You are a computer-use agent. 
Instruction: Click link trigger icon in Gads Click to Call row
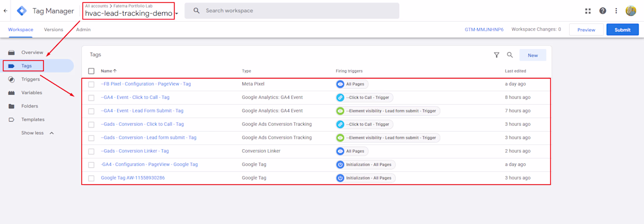click(340, 125)
